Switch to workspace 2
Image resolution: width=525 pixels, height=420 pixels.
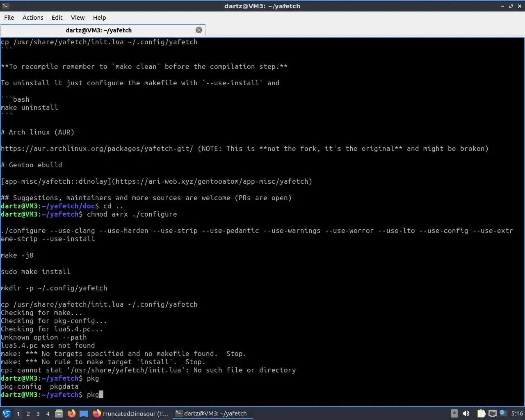28,414
